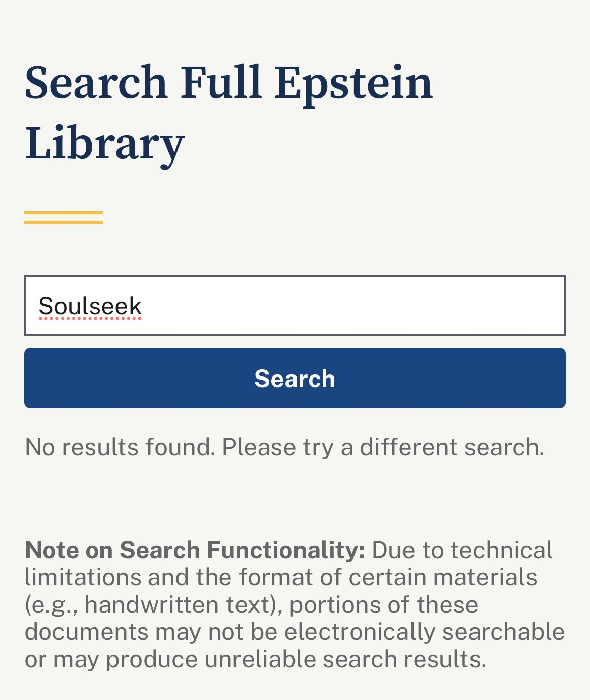Click the empty right side of the search field
Image resolution: width=590 pixels, height=700 pixels.
point(429,305)
